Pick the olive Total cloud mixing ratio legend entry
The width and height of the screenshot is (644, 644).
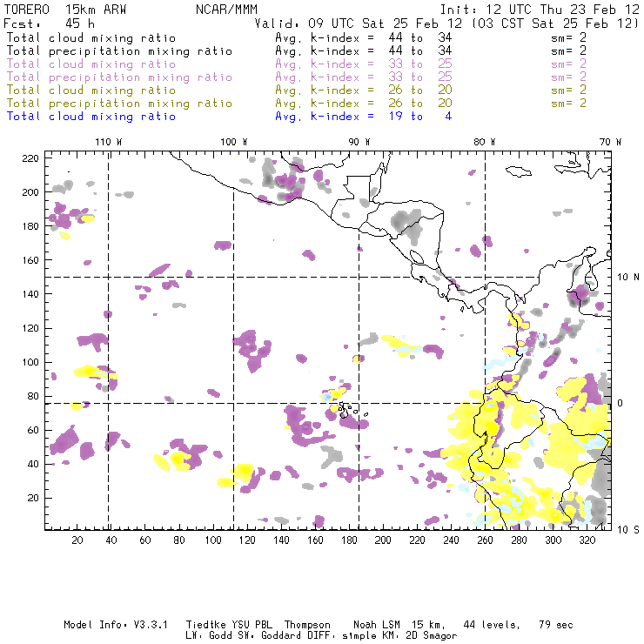[91, 91]
